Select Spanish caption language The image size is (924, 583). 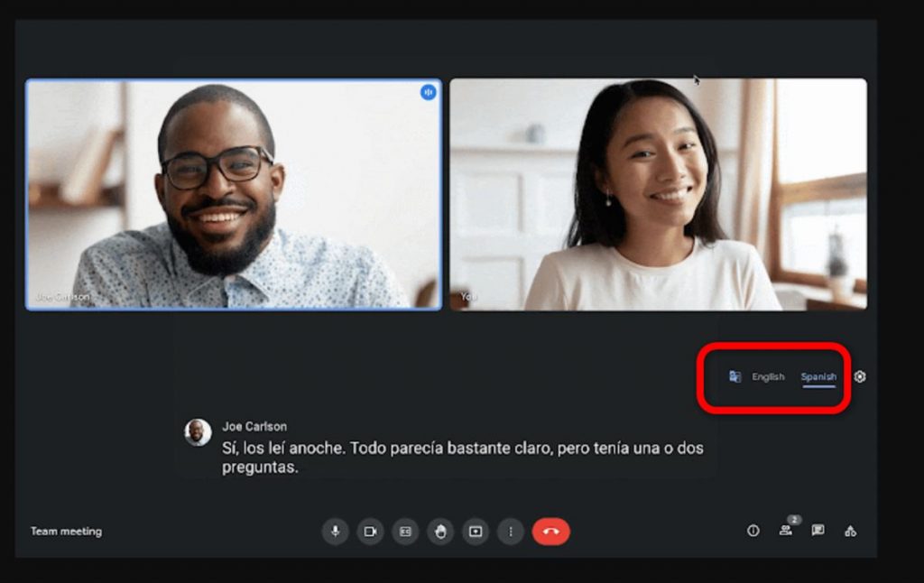818,376
